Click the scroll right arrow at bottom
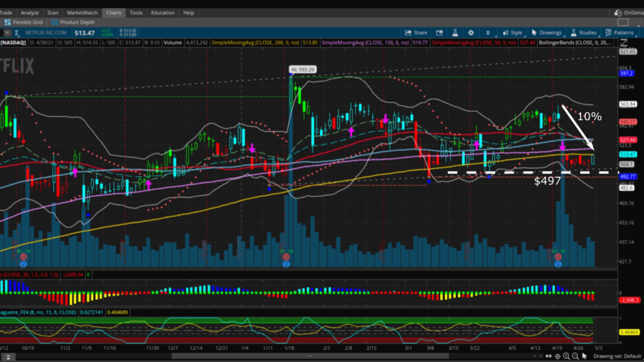Screen dimensions: 644x362 pyautogui.click(x=540, y=356)
